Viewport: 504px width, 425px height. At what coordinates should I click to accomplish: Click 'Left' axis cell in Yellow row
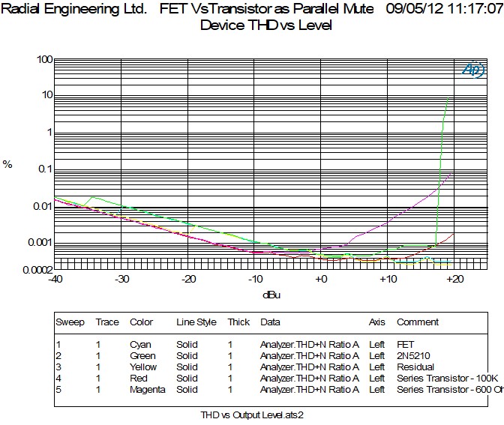pyautogui.click(x=376, y=367)
